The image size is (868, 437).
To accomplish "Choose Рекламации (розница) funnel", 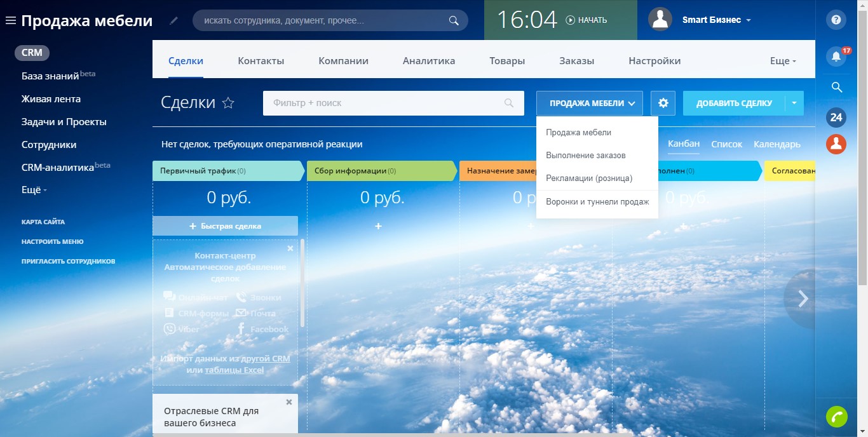I will click(x=597, y=178).
